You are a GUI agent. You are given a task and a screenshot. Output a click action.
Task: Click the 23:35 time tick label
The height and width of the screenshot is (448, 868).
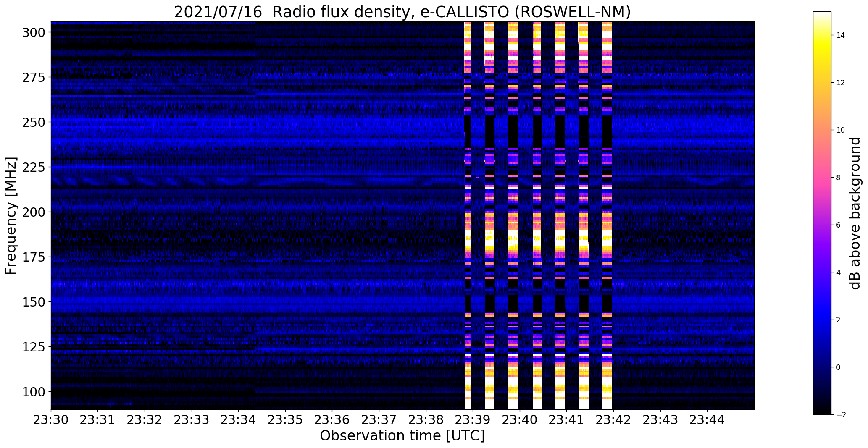(x=286, y=420)
